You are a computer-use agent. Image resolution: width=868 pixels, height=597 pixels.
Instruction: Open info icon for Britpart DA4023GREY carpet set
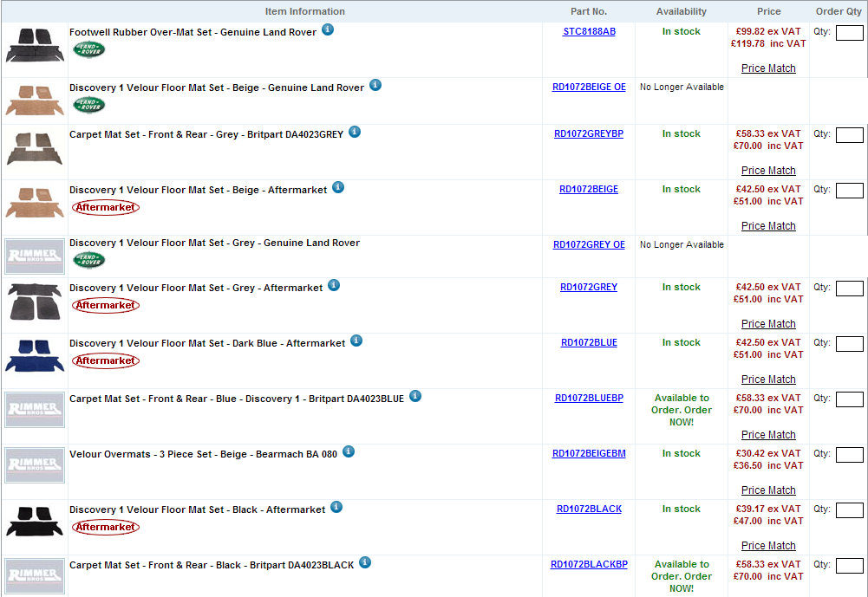(x=355, y=132)
